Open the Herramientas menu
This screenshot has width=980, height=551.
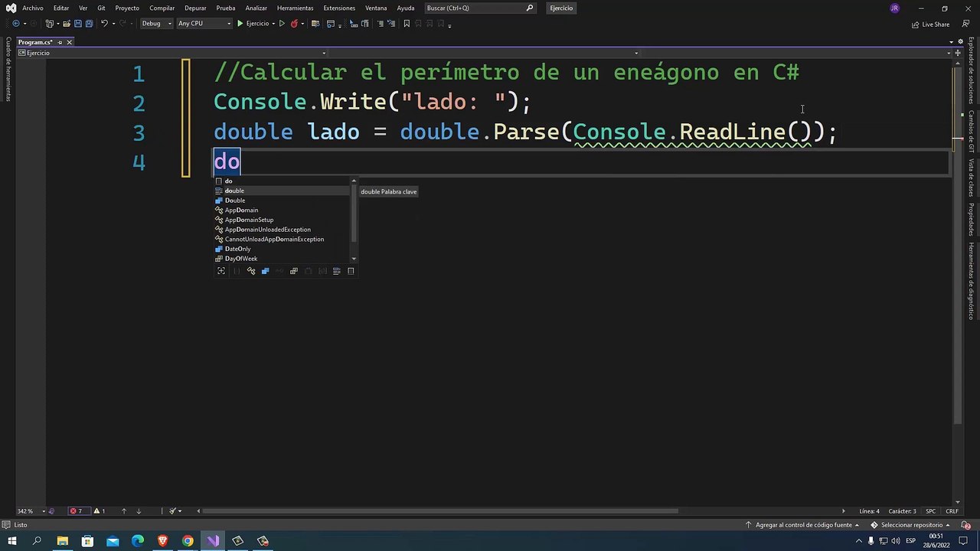click(296, 8)
